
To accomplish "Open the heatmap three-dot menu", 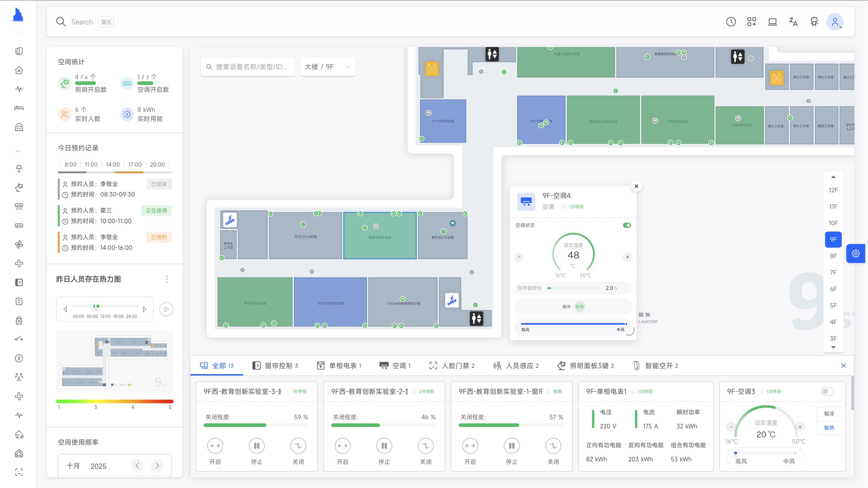I will [167, 279].
